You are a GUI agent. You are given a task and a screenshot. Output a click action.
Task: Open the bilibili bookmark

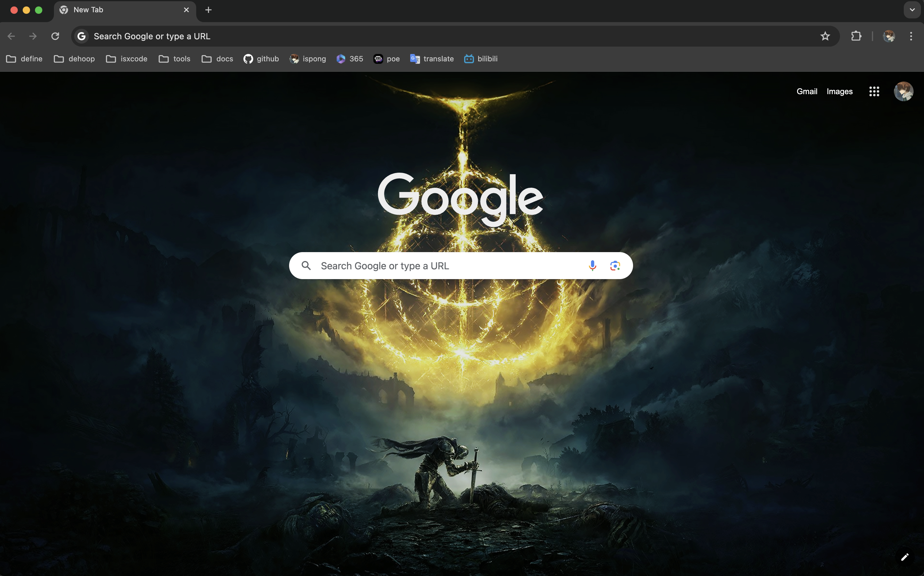pyautogui.click(x=481, y=59)
